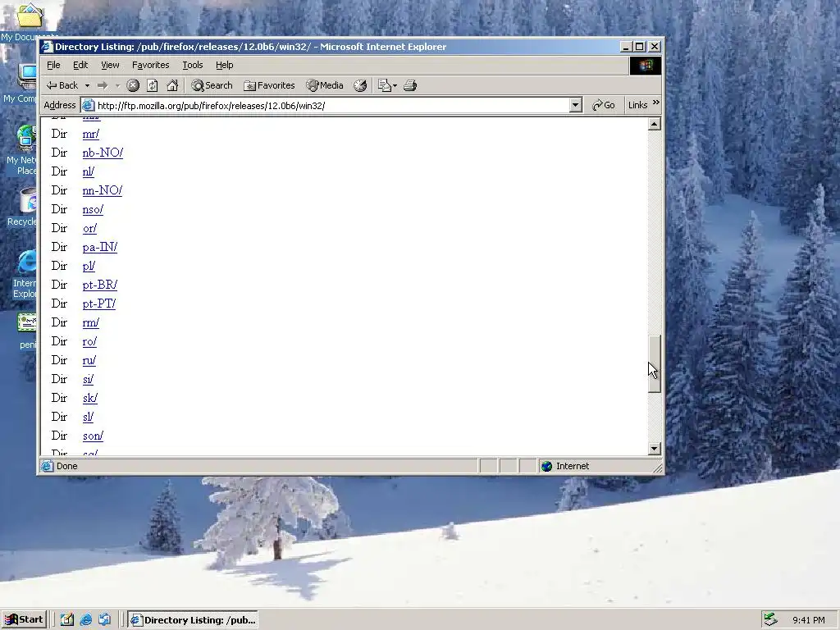Select the My Documents desktop icon
Image resolution: width=840 pixels, height=630 pixels.
click(28, 22)
